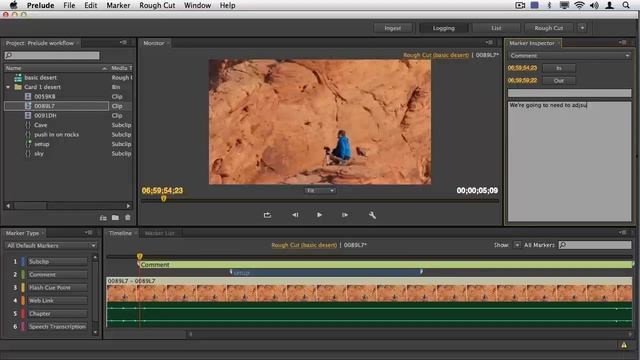Open the All Default Markers dropdown

[x=51, y=245]
